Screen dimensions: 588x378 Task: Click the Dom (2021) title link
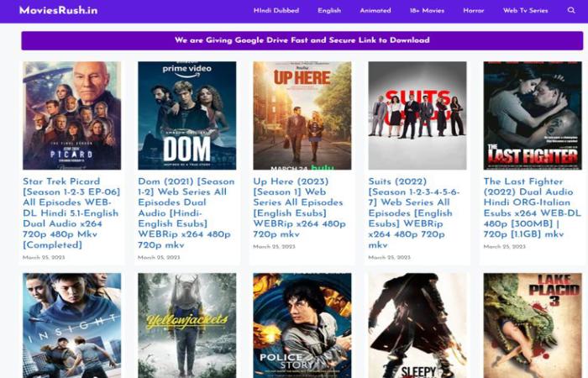[186, 202]
